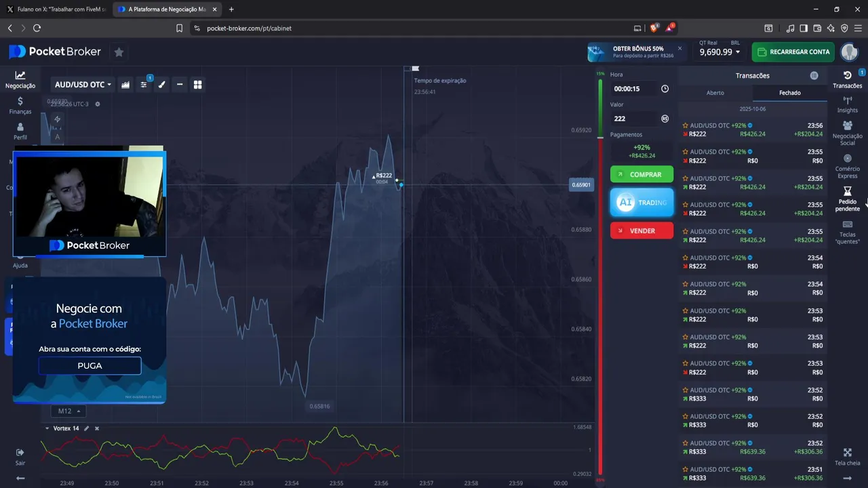
Task: Click the pocket-broker.com address bar
Action: tap(414, 28)
